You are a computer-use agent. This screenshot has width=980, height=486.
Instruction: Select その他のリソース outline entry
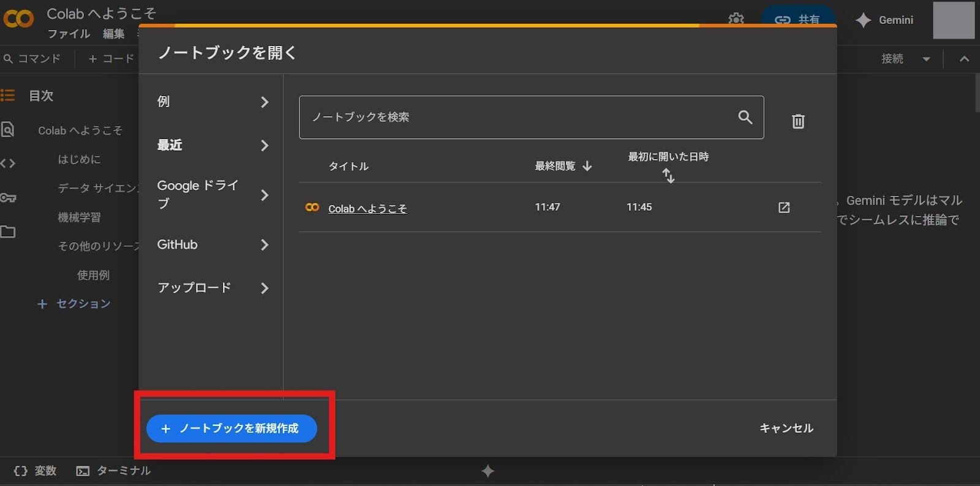coord(98,246)
